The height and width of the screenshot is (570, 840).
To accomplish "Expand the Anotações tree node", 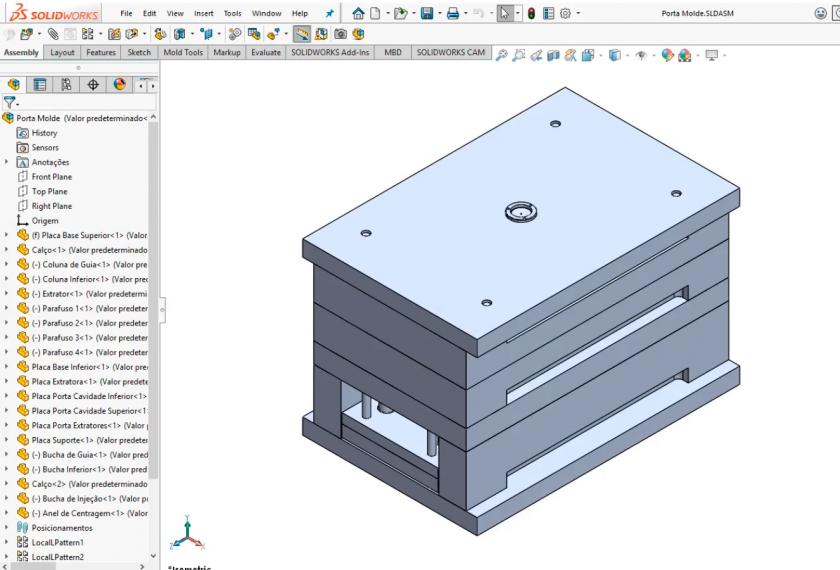I will coord(8,162).
